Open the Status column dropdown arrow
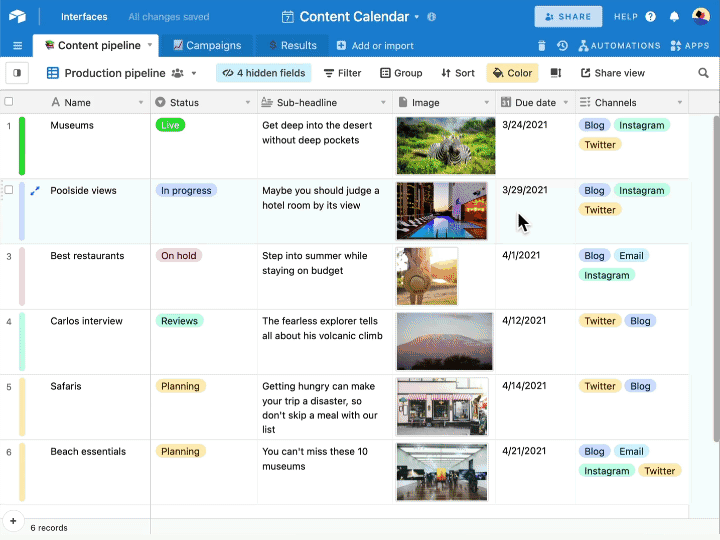The width and height of the screenshot is (720, 540). coord(248,102)
